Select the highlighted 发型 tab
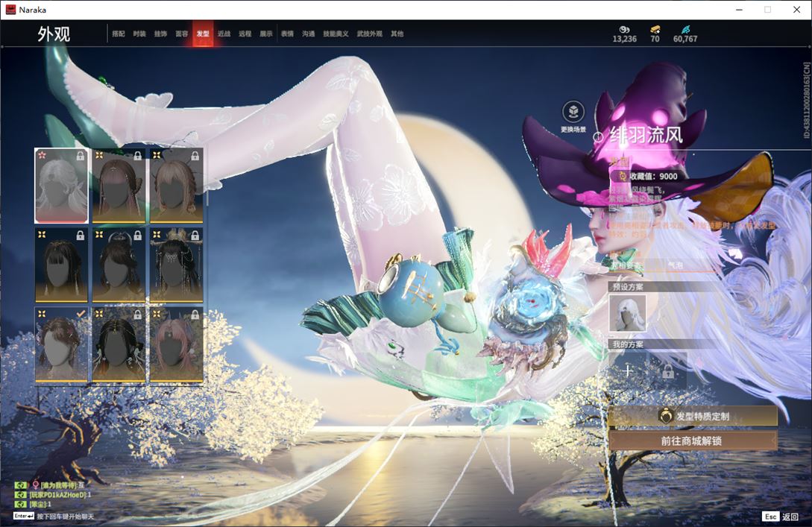This screenshot has width=812, height=527. 203,34
